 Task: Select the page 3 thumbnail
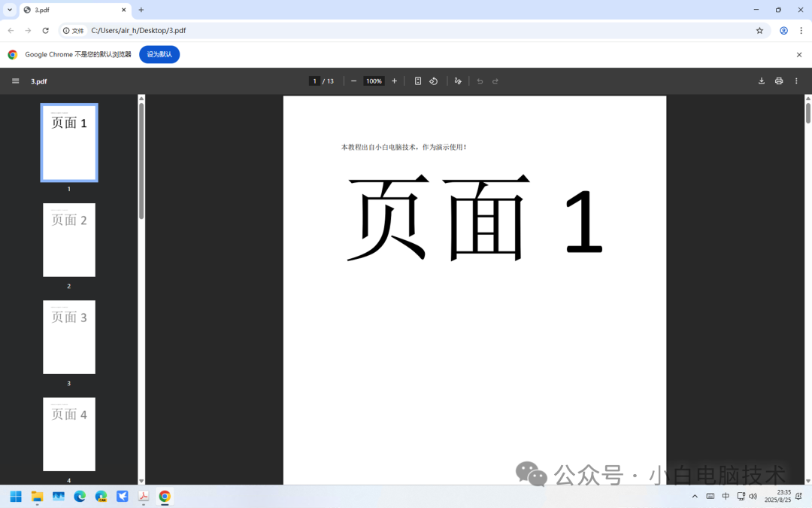69,337
